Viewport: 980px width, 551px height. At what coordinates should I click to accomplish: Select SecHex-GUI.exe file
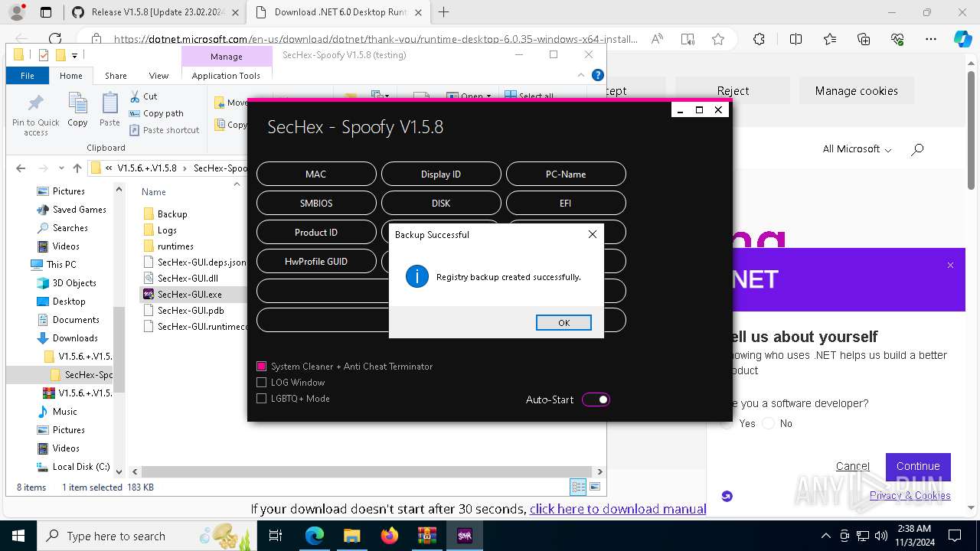[x=189, y=294]
